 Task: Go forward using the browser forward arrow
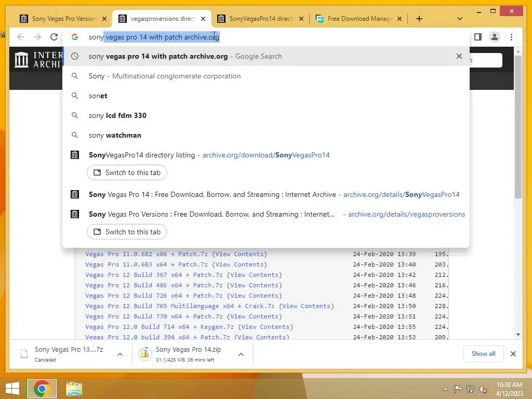point(37,37)
